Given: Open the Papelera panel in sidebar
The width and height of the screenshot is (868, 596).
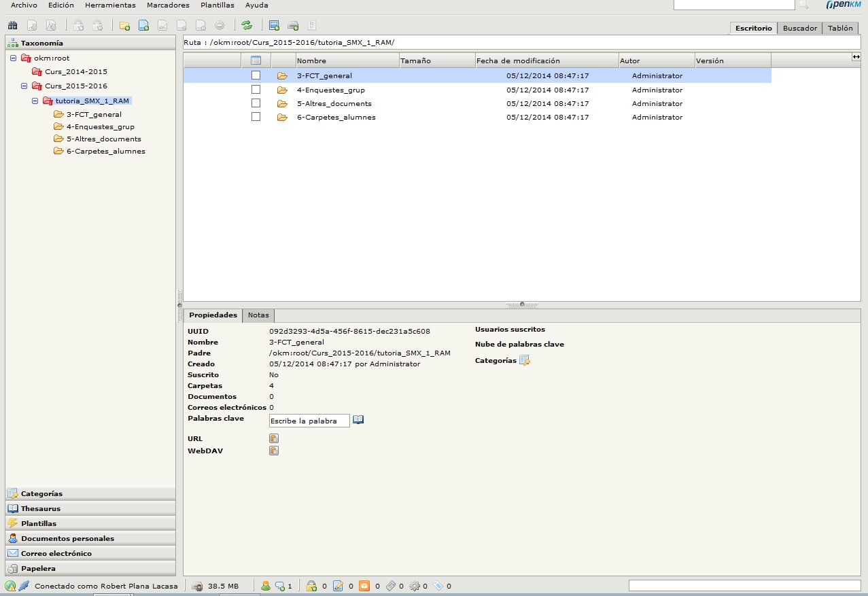Looking at the screenshot, I should coord(38,568).
